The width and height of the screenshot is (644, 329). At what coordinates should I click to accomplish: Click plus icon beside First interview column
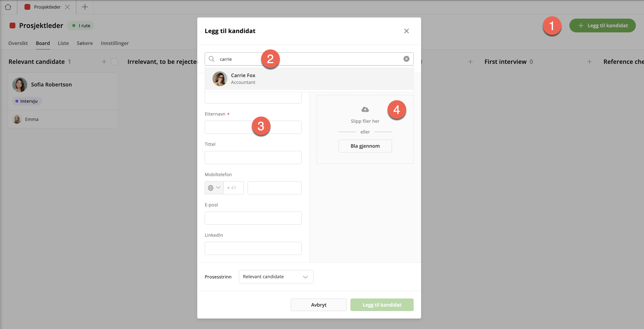click(589, 62)
